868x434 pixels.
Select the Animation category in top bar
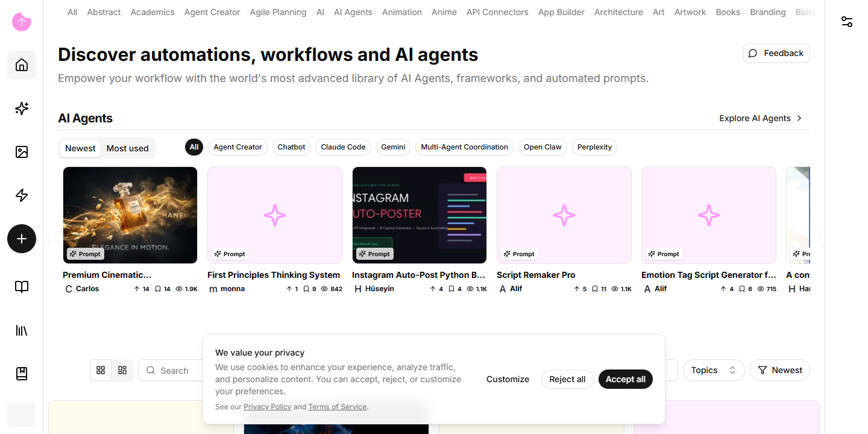(x=402, y=12)
